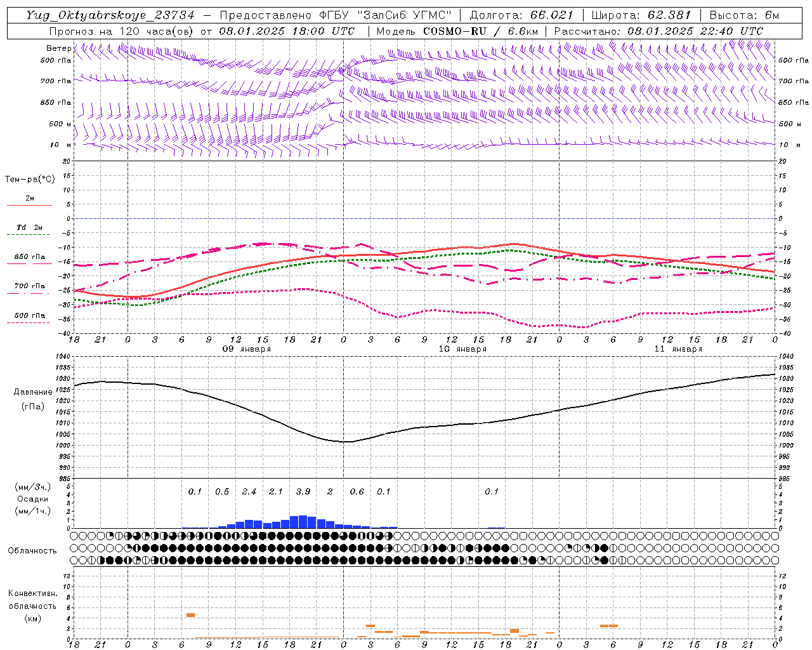Click the Ветер panel label
812x650 pixels.
coord(58,48)
